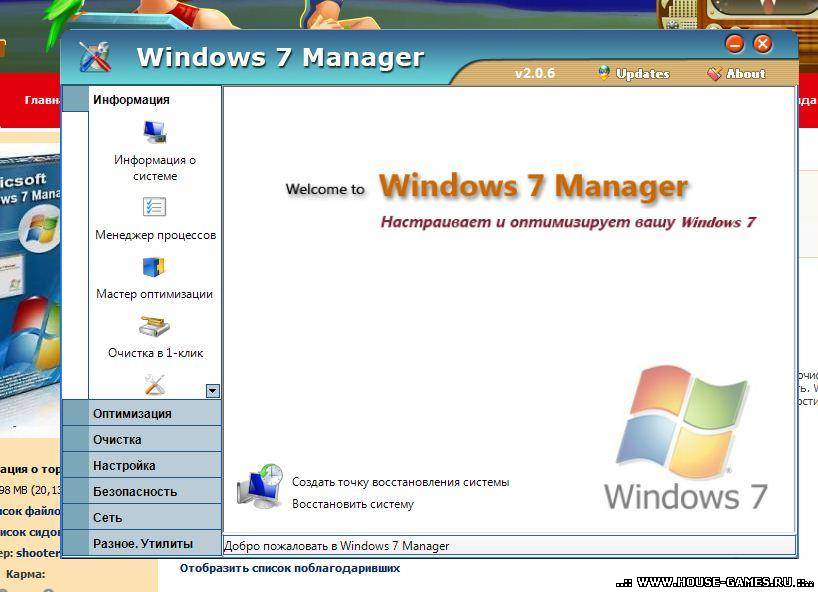Click the status bar welcome message
The image size is (818, 592).
click(x=336, y=546)
